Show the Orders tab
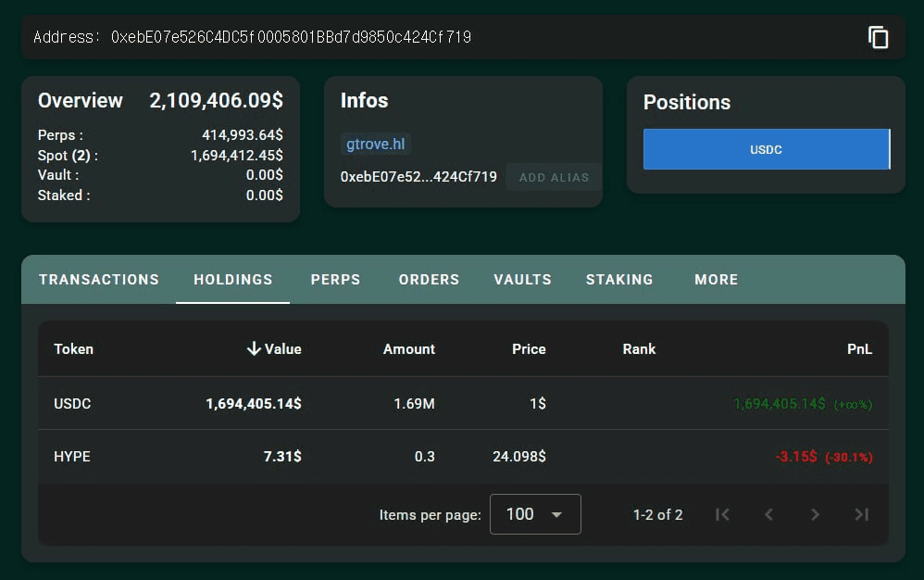The image size is (924, 580). coord(429,279)
